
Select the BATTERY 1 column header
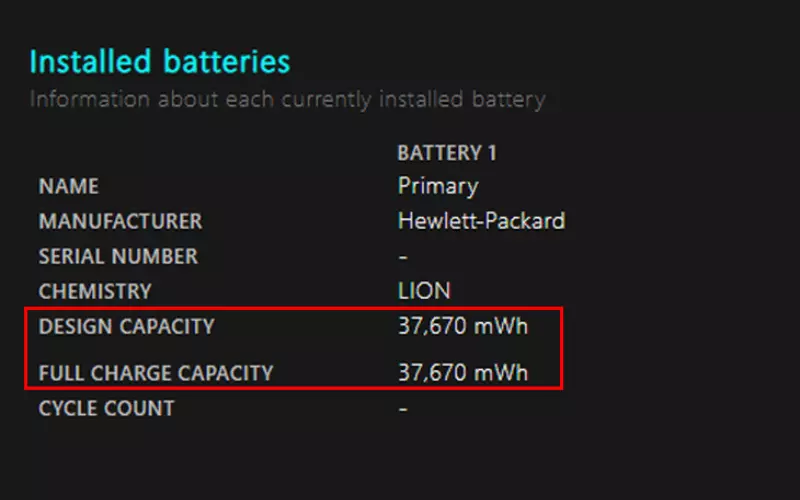tap(447, 153)
